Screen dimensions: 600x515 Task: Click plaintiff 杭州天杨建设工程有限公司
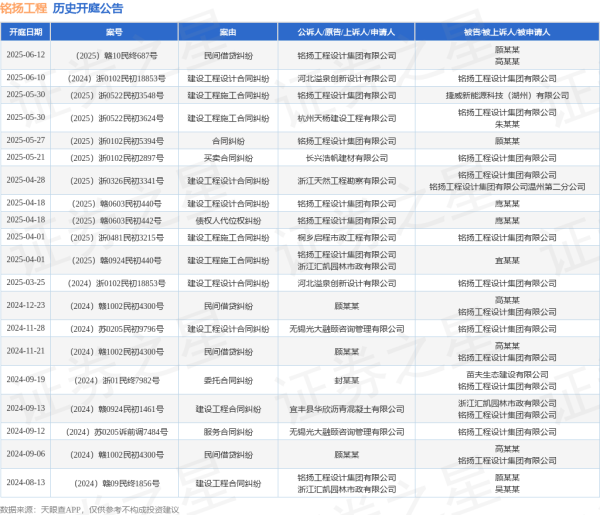click(x=347, y=119)
